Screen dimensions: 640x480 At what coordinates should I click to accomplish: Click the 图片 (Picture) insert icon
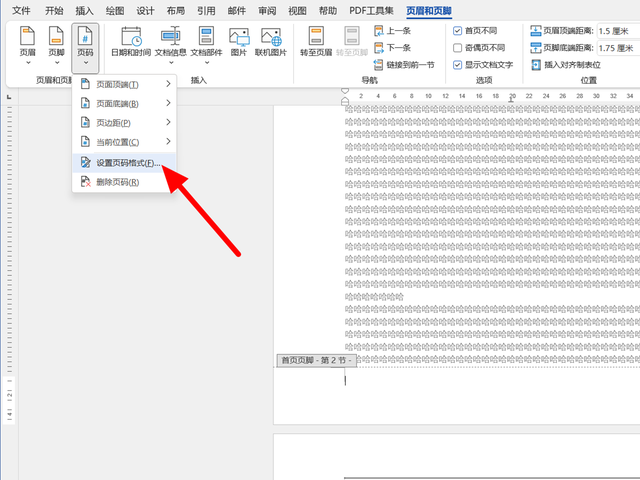coord(238,44)
